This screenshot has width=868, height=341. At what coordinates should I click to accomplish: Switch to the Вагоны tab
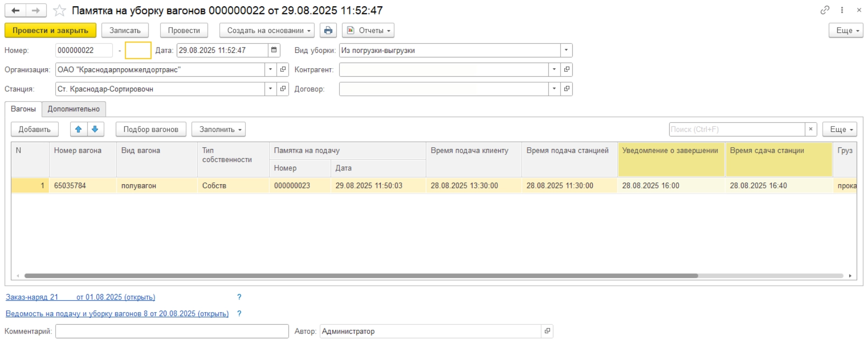[23, 109]
